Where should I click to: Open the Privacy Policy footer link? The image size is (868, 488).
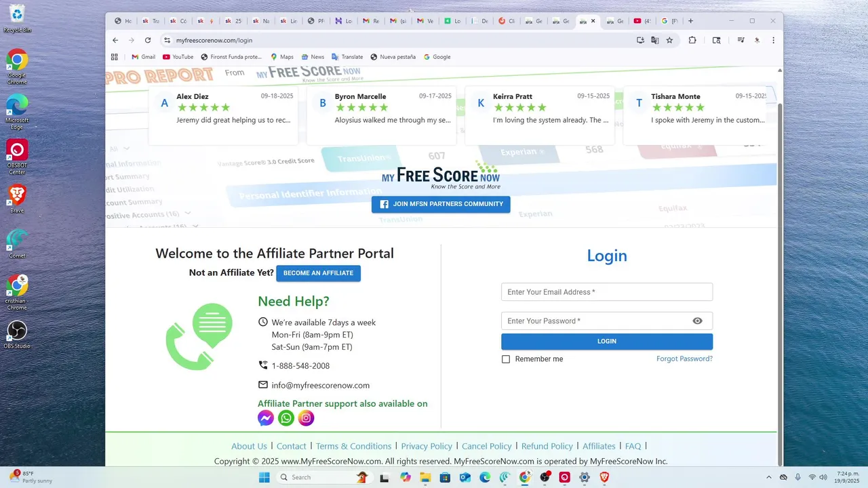click(x=427, y=446)
